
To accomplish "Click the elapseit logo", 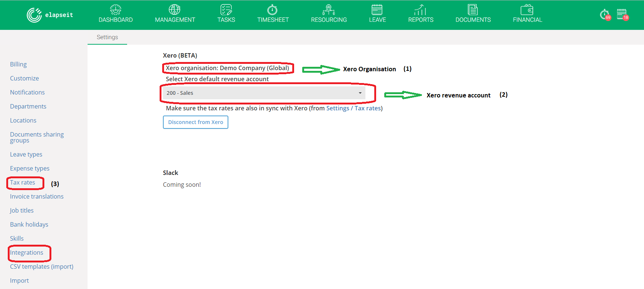I will (x=50, y=15).
